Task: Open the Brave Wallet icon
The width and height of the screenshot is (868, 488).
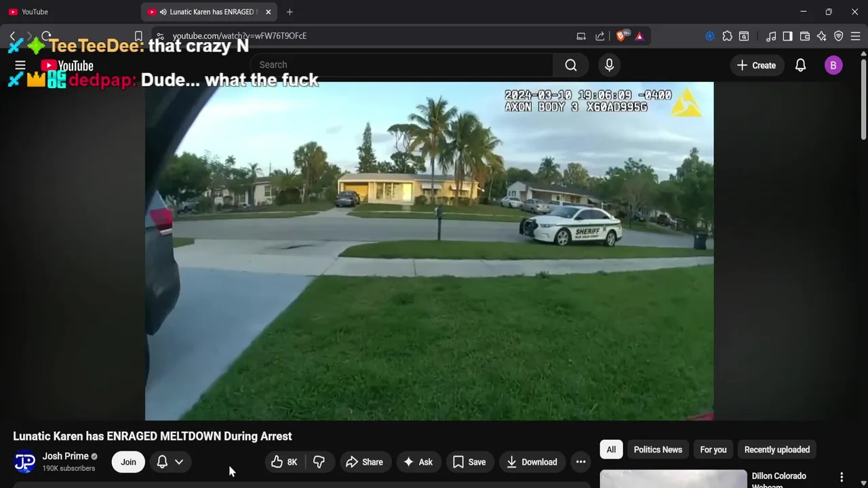Action: click(x=805, y=36)
